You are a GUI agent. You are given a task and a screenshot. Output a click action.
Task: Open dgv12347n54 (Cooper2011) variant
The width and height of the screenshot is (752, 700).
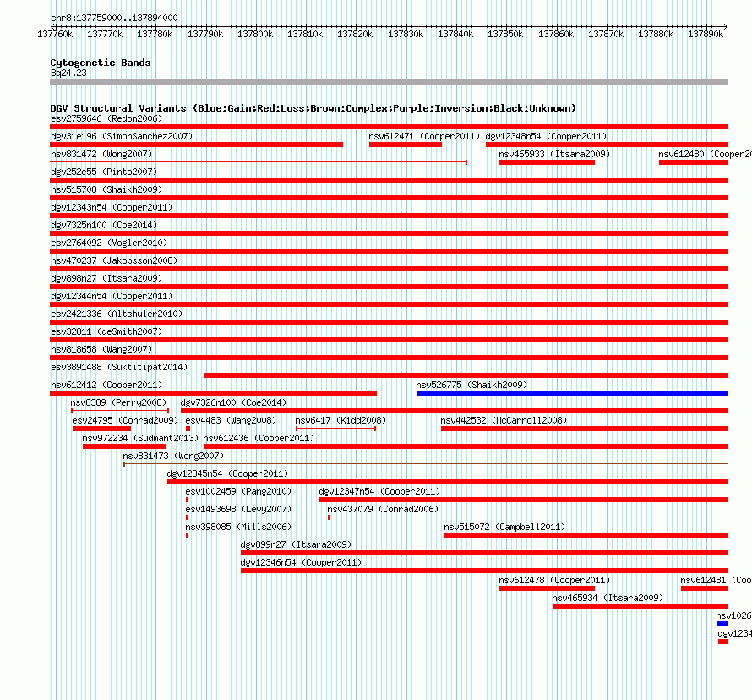coord(379,491)
